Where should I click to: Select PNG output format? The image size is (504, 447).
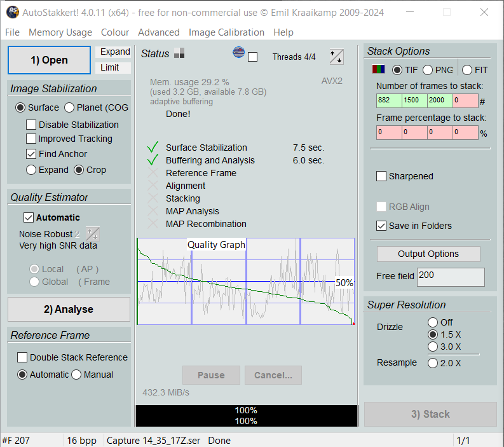click(428, 70)
